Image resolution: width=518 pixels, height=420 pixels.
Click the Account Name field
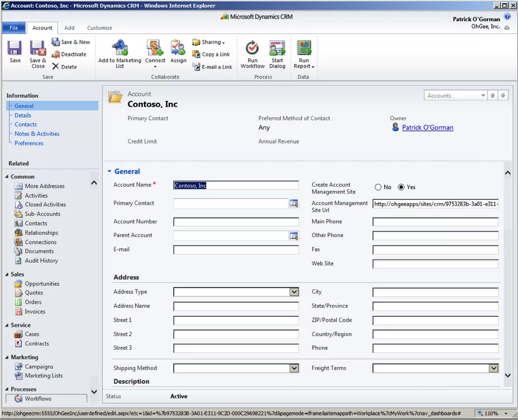[x=236, y=186]
